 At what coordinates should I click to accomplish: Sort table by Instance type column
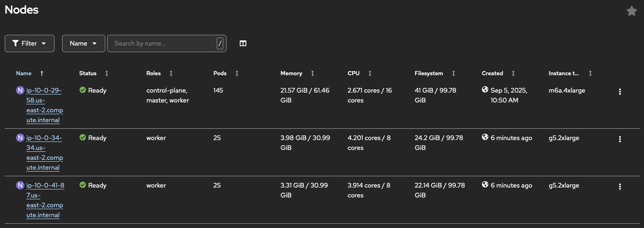[564, 73]
